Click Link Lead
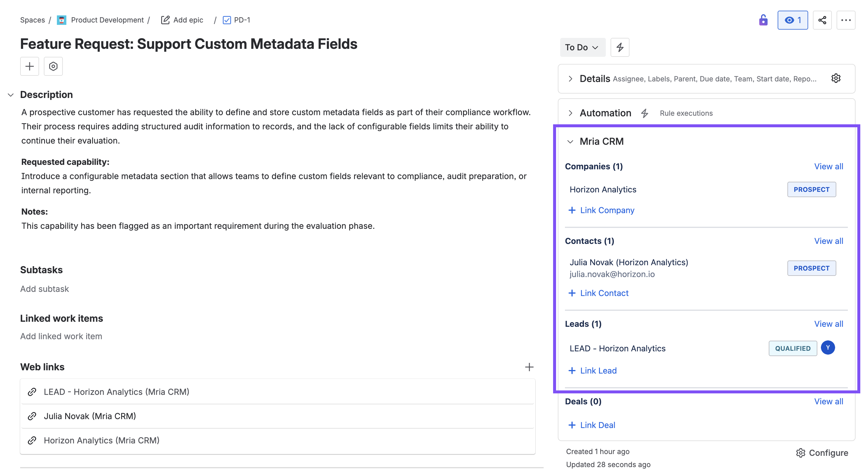The width and height of the screenshot is (868, 473). coord(592,371)
